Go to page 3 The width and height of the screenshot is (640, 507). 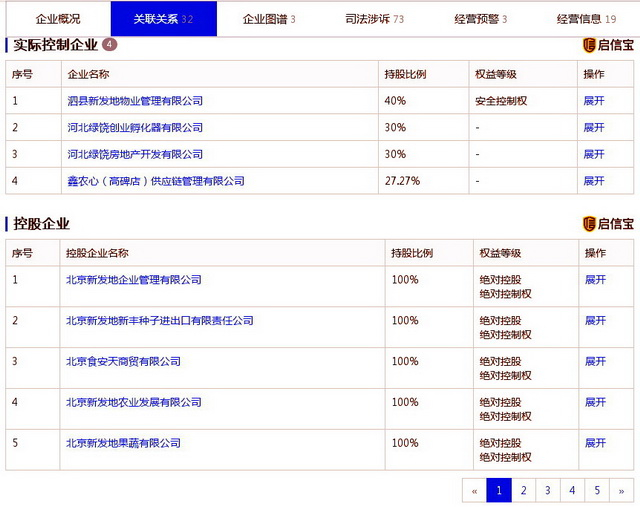pyautogui.click(x=548, y=490)
